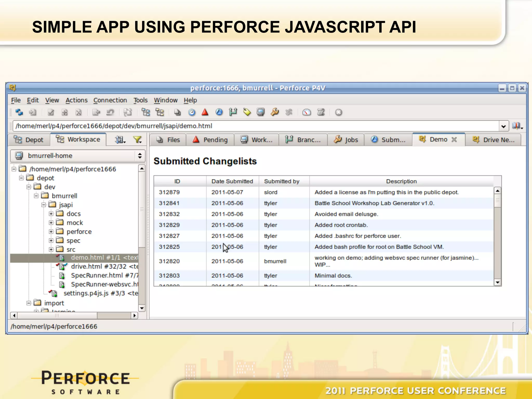Click the Workspace tree toolbar icon
Screen dimensions: 532x399
point(159,112)
